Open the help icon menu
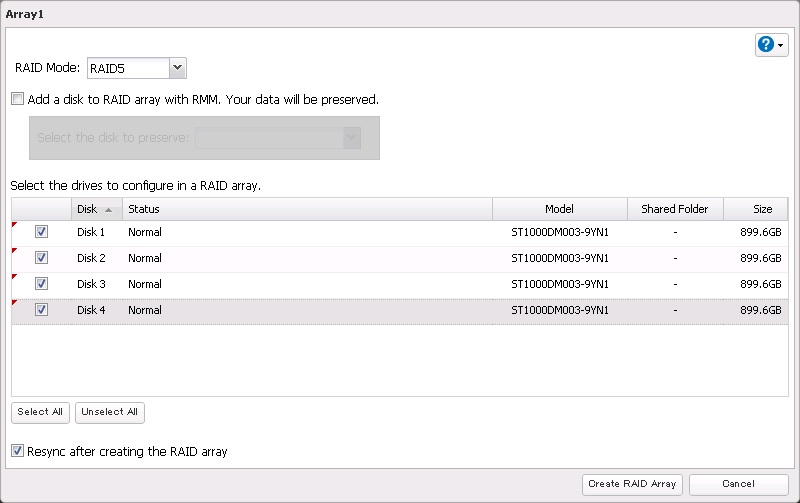800x503 pixels. 772,45
